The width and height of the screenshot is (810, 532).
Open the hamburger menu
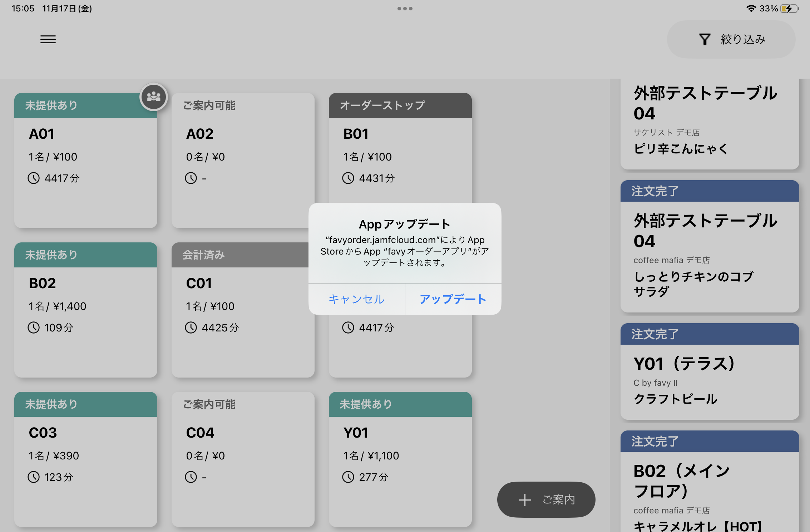48,39
